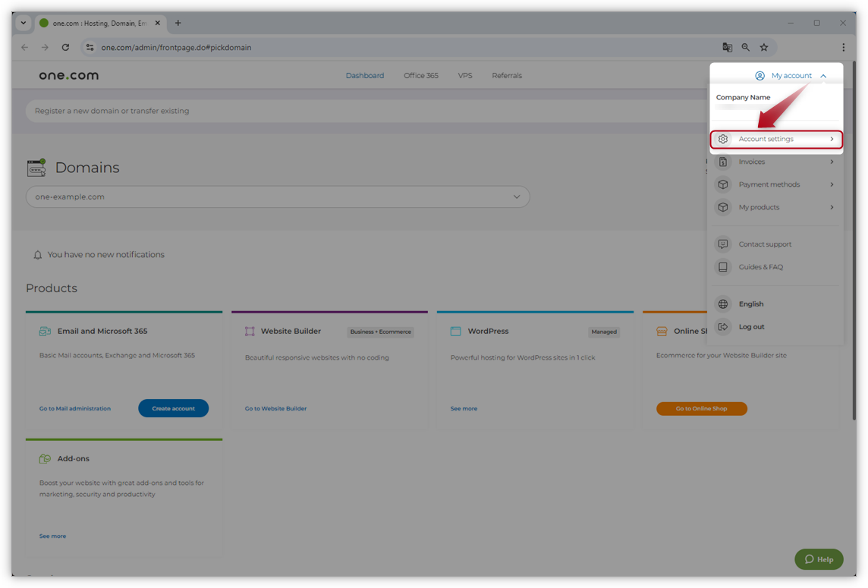Click the Log out icon
The height and width of the screenshot is (588, 868).
coord(722,326)
